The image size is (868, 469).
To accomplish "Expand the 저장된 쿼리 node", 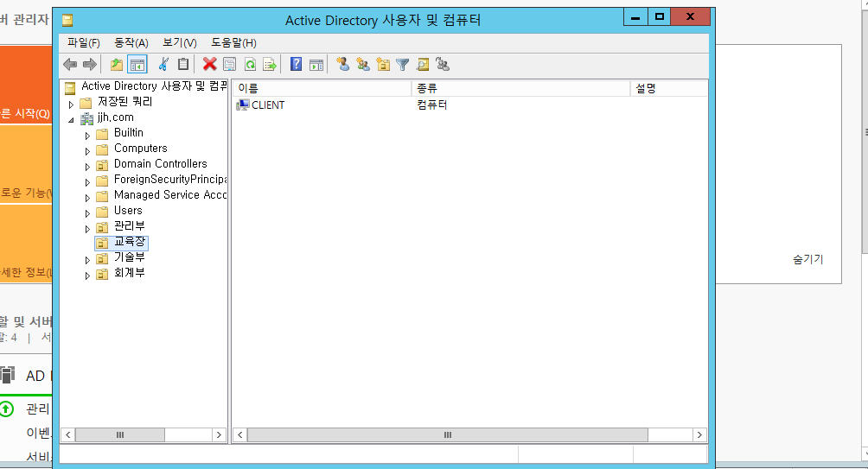I will tap(71, 104).
